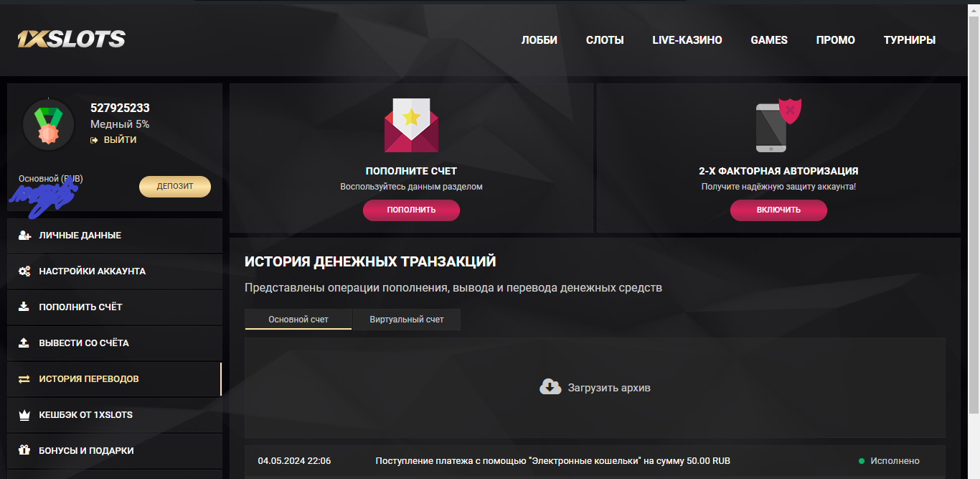Click the Электронные кошельки 50.00 RUB transaction description
980x479 pixels.
pos(552,461)
